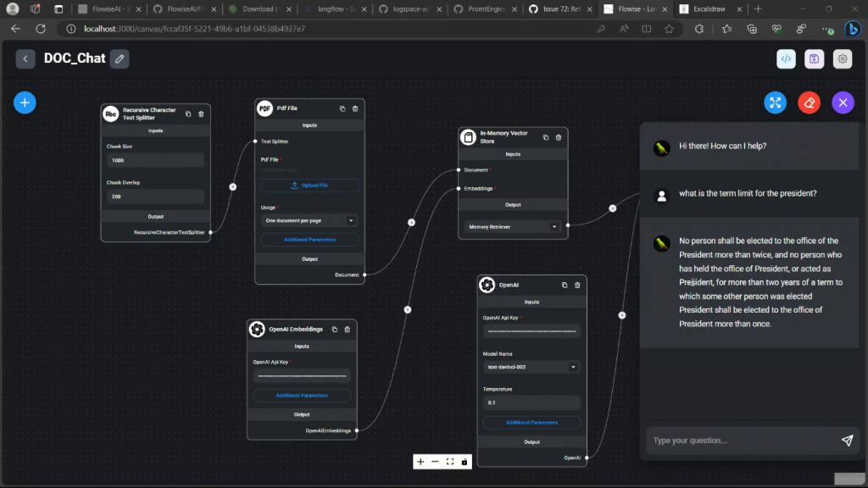Delete the Pdf File node

coord(355,108)
